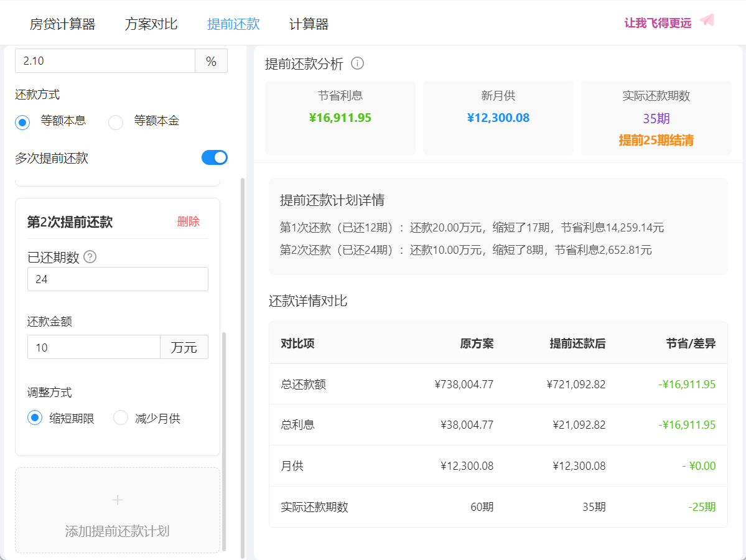Click the 让我飞得更远 link
746x560 pixels.
tap(658, 23)
